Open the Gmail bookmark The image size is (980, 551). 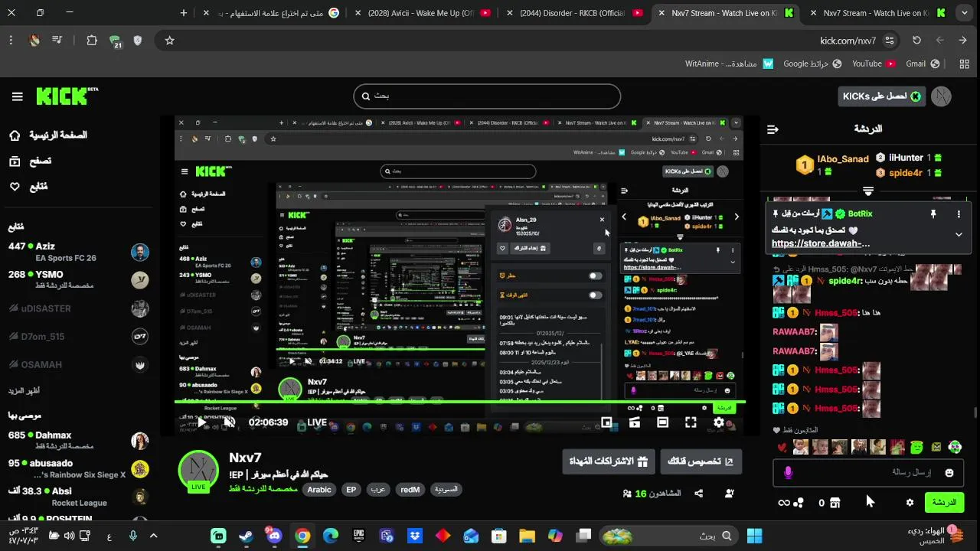click(x=923, y=64)
